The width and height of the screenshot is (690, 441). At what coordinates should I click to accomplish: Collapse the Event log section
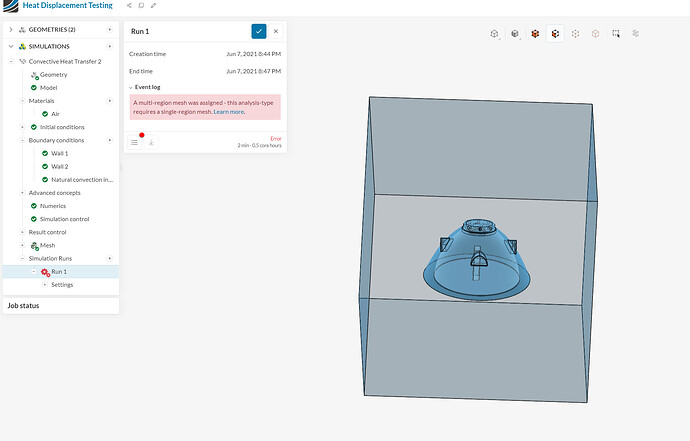131,88
